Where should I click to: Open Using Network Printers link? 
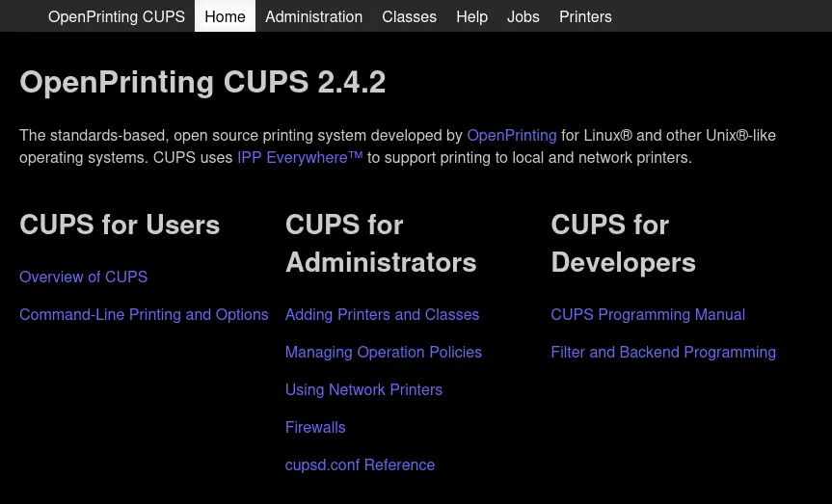(363, 390)
